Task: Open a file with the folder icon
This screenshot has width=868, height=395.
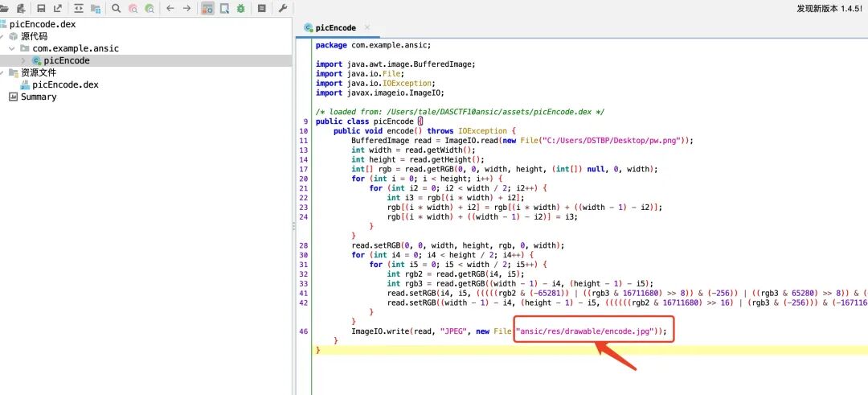Action: pyautogui.click(x=5, y=8)
